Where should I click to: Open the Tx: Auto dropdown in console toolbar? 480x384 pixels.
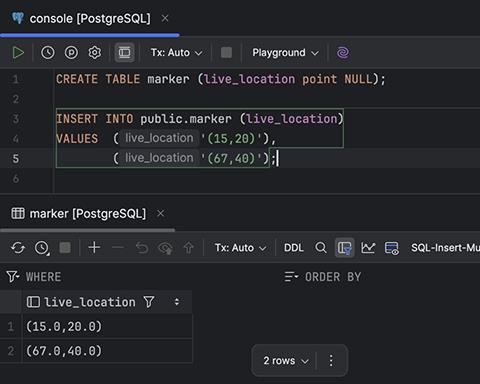point(176,53)
